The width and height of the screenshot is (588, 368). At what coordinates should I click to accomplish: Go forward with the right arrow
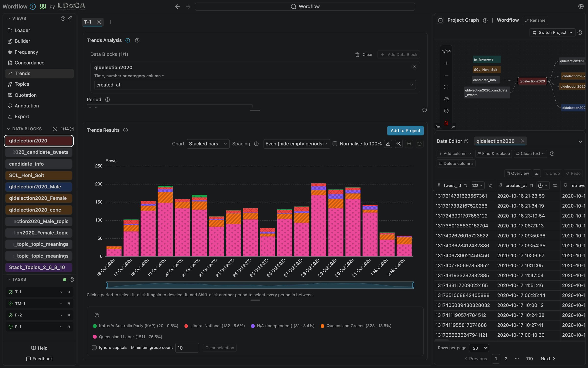(x=188, y=7)
